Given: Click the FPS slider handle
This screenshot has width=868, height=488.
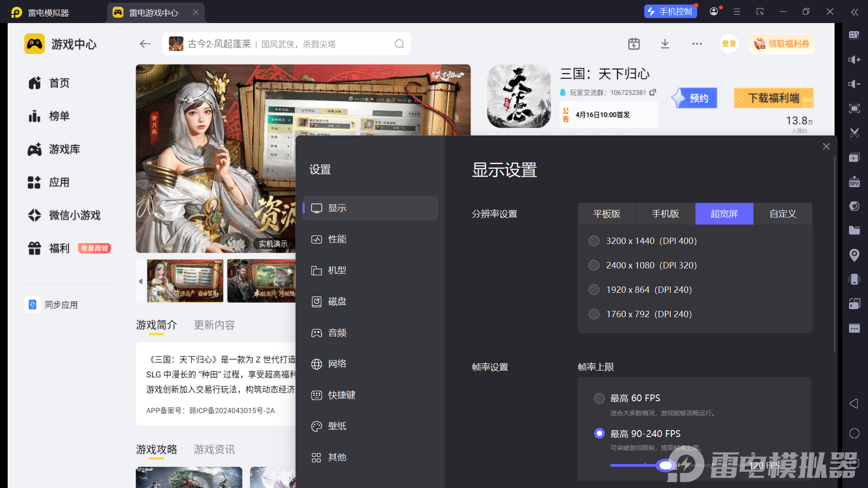Looking at the screenshot, I should coord(665,465).
